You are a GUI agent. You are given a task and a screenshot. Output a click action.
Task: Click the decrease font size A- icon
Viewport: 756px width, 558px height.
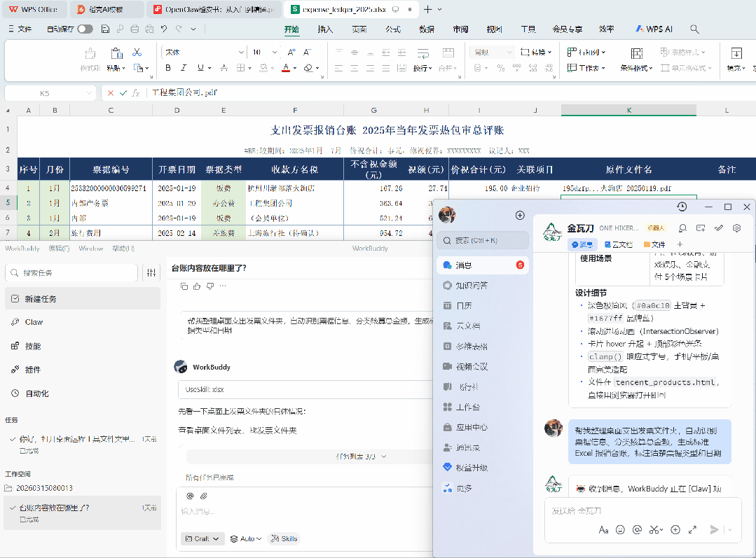(x=307, y=52)
